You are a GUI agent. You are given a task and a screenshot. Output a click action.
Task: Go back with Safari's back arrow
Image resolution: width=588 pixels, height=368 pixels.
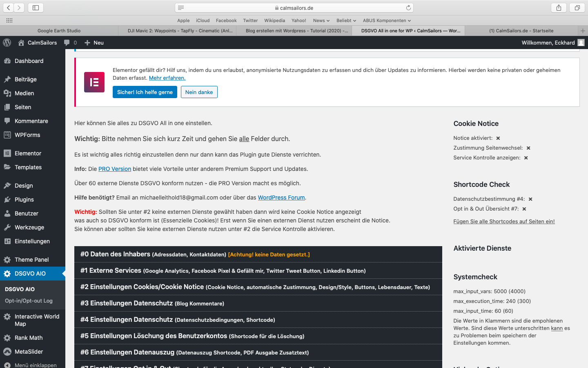(x=9, y=7)
